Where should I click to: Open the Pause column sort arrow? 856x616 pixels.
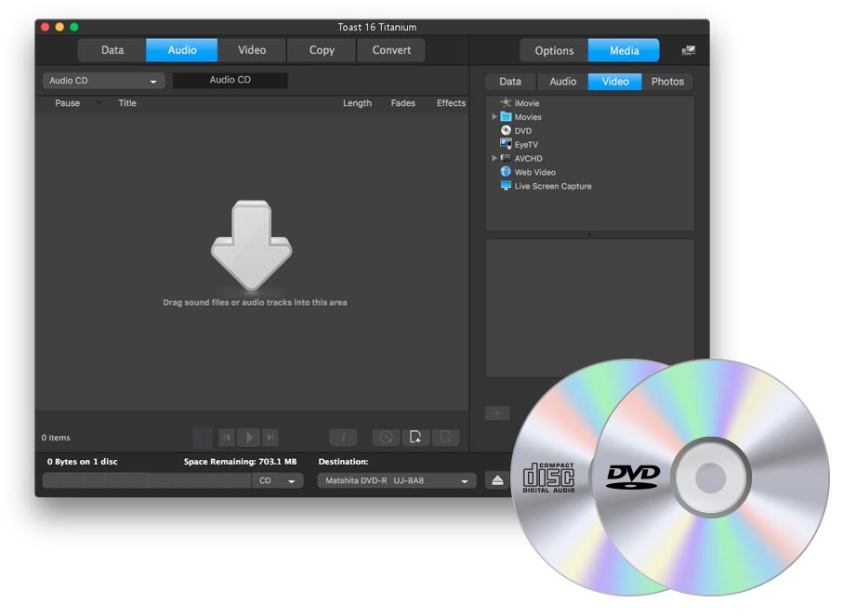tap(99, 102)
